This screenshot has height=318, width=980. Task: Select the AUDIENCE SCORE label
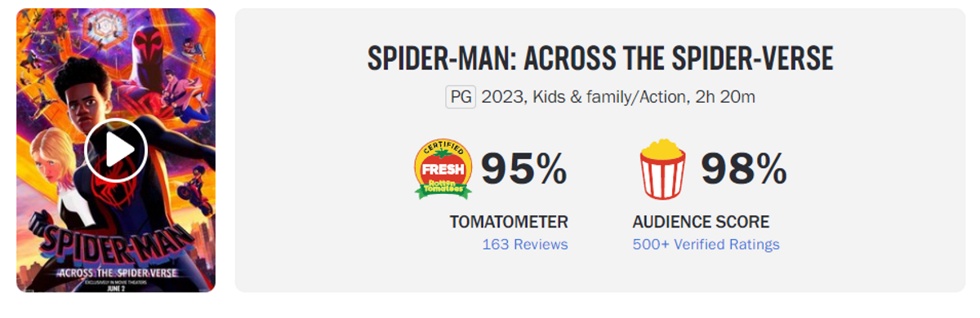click(701, 222)
